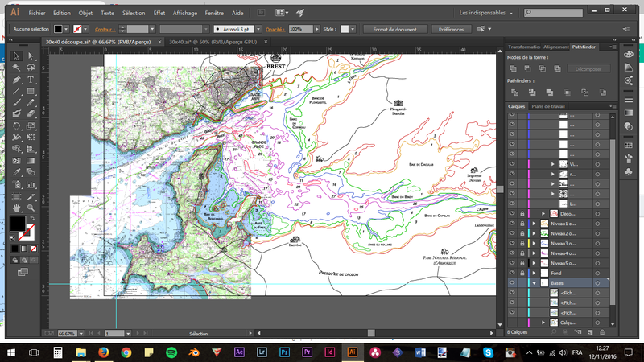The height and width of the screenshot is (362, 644).
Task: Expand the Niveau2 layer
Action: pyautogui.click(x=534, y=233)
